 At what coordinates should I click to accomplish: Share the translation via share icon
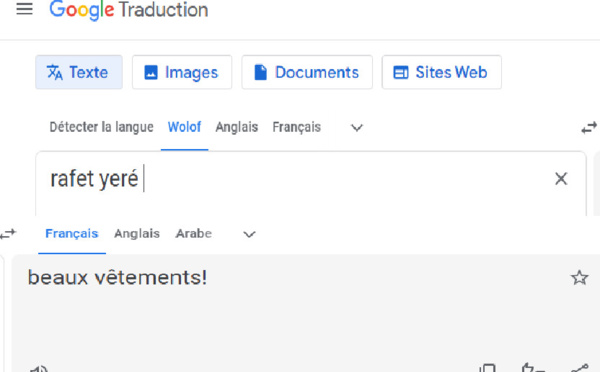pos(579,368)
